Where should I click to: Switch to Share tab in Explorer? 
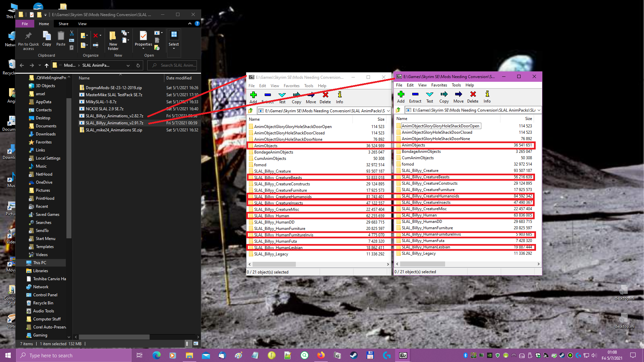pyautogui.click(x=63, y=24)
